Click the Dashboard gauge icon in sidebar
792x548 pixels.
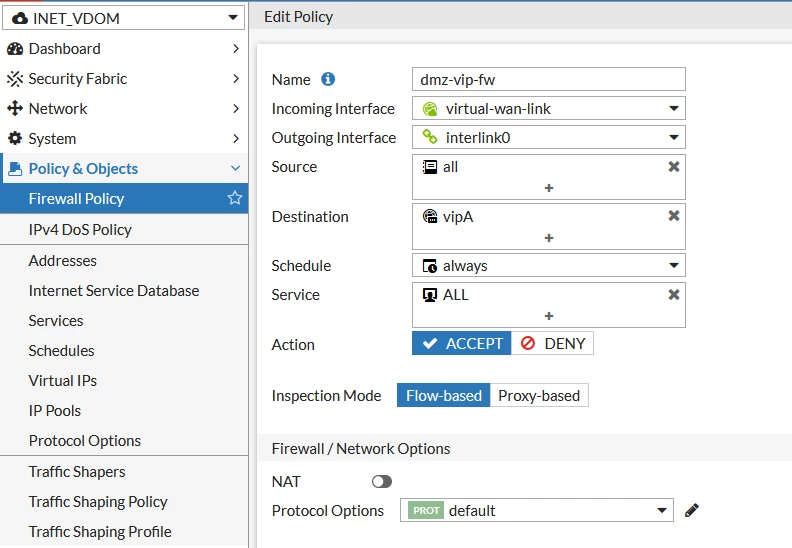tap(15, 49)
